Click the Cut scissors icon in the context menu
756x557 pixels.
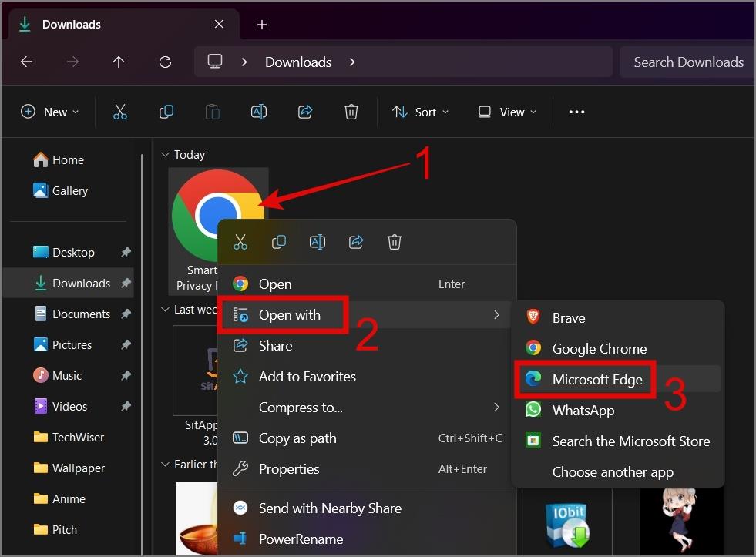(240, 242)
